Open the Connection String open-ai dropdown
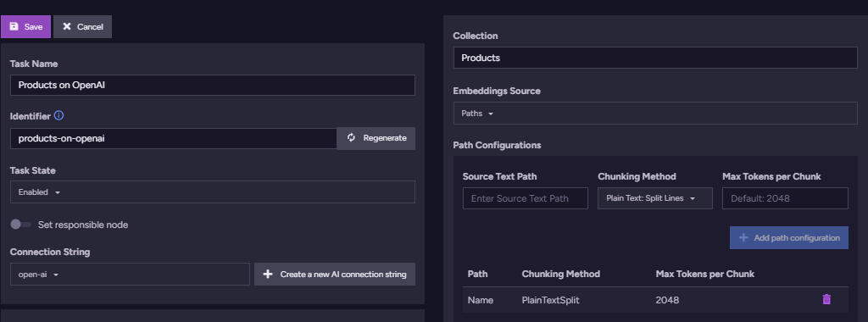This screenshot has height=322, width=868. (130, 274)
